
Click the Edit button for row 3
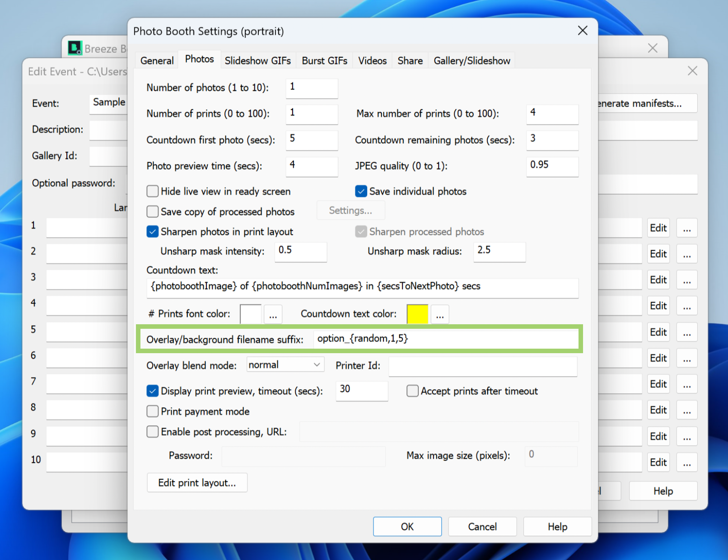658,280
